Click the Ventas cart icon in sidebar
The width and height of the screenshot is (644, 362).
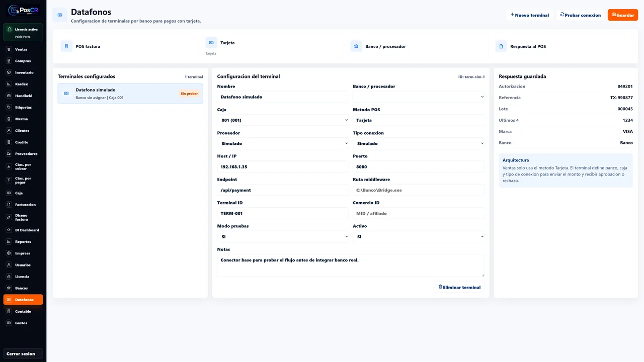tap(9, 49)
